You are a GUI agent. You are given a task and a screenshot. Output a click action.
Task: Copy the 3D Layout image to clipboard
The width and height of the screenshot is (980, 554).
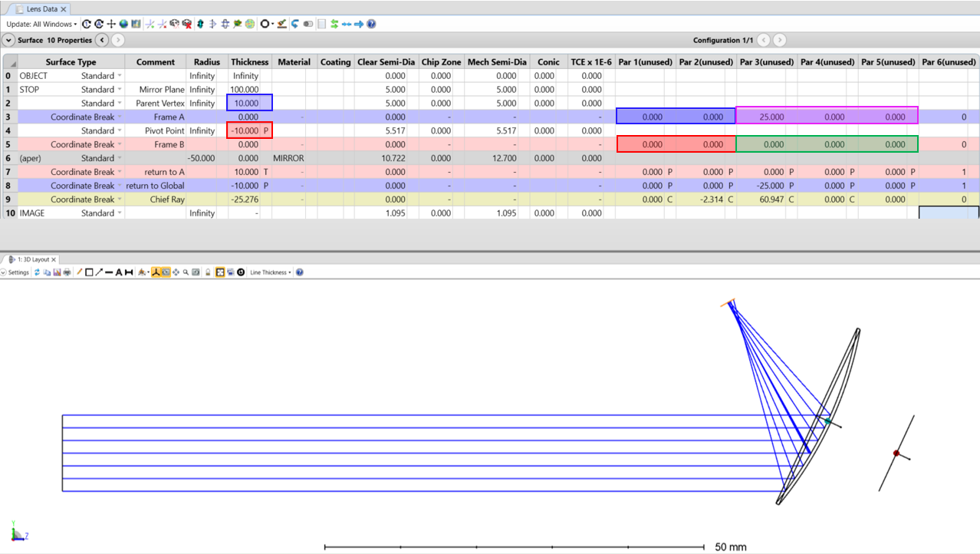pyautogui.click(x=47, y=272)
